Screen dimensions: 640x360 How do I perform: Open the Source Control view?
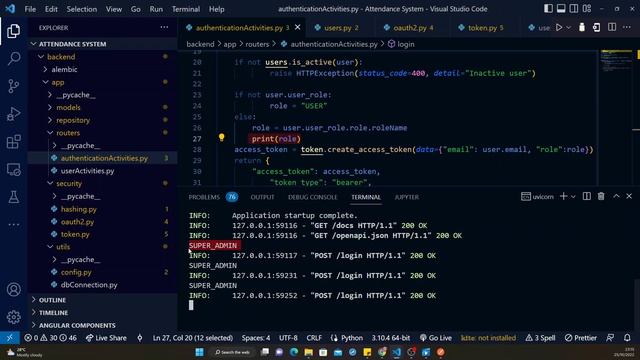[x=13, y=86]
